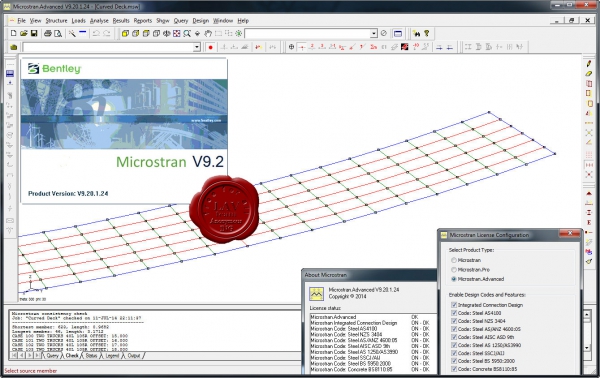Image resolution: width=600 pixels, height=378 pixels.
Task: Click the yellow help question-mark icon
Action: pyautogui.click(x=427, y=34)
